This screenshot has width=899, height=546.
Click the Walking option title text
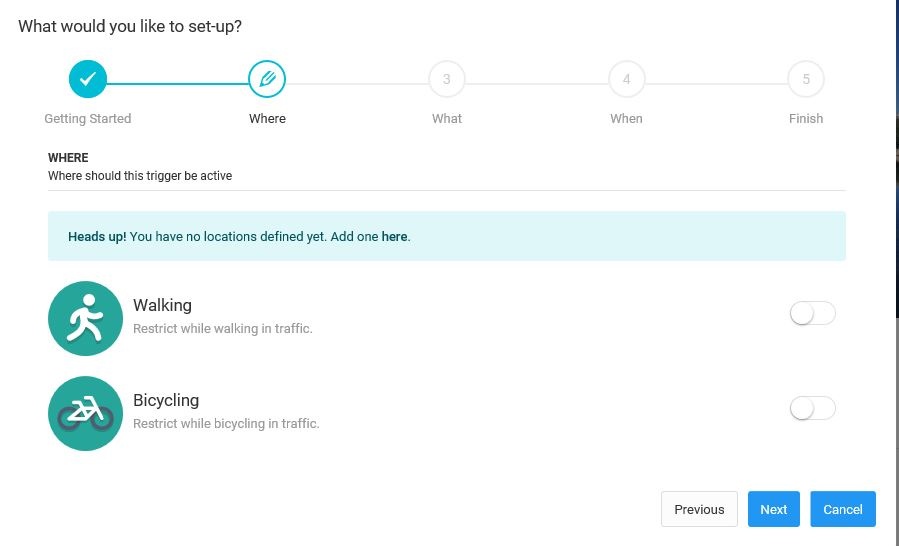coord(162,305)
